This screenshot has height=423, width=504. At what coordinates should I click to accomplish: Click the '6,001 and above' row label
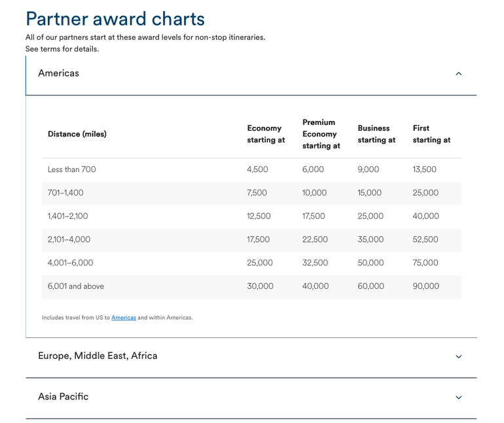tap(76, 286)
